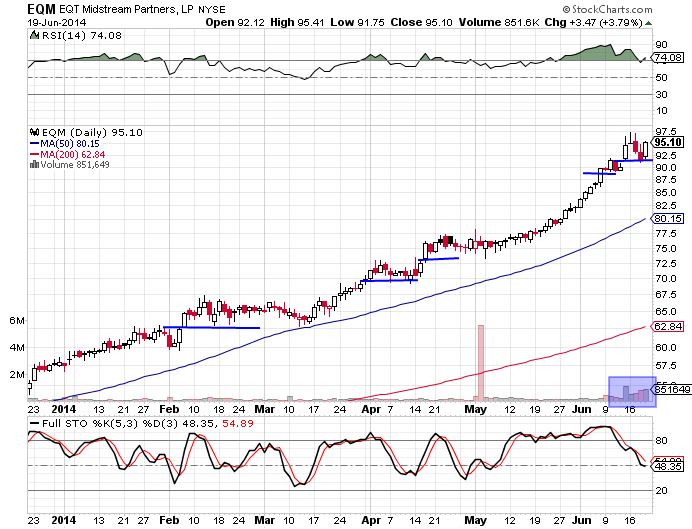Click the 85.0 price axis label

click(666, 192)
